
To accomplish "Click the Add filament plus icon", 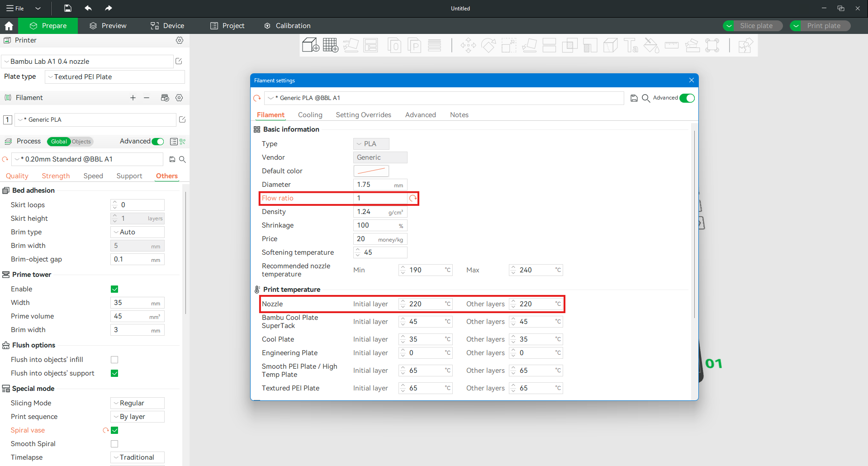I will pos(133,98).
